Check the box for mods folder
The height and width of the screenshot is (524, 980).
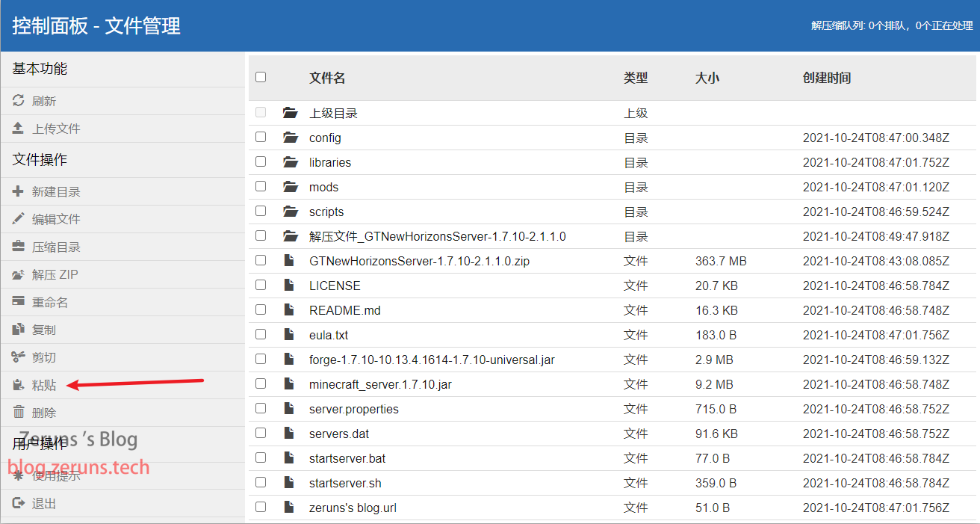point(261,186)
